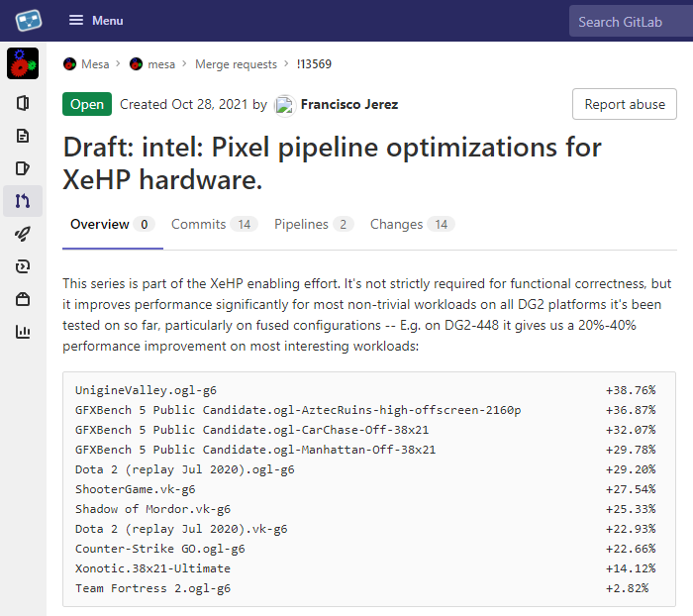The image size is (693, 616).
Task: Click Merge requests breadcrumb link
Action: [236, 64]
